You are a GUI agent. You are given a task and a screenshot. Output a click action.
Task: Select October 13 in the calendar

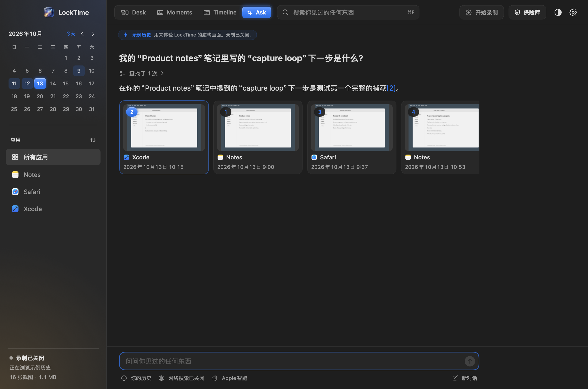[x=40, y=83]
